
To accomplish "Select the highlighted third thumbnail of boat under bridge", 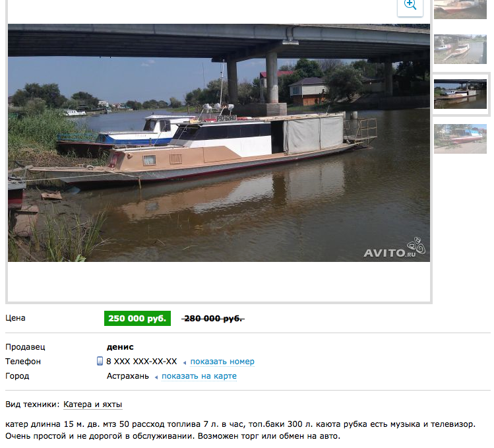I will (x=460, y=94).
